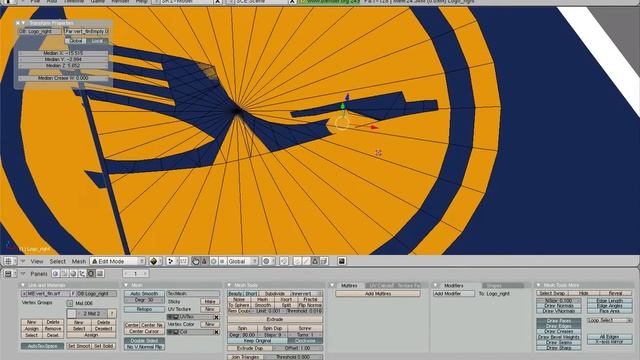
Task: Enable Draw Creases option
Action: pos(558,332)
